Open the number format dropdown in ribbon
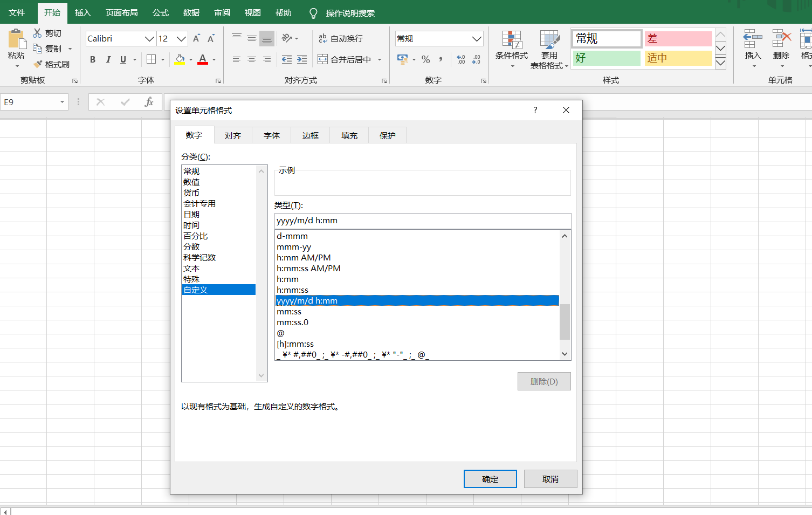 pyautogui.click(x=476, y=39)
